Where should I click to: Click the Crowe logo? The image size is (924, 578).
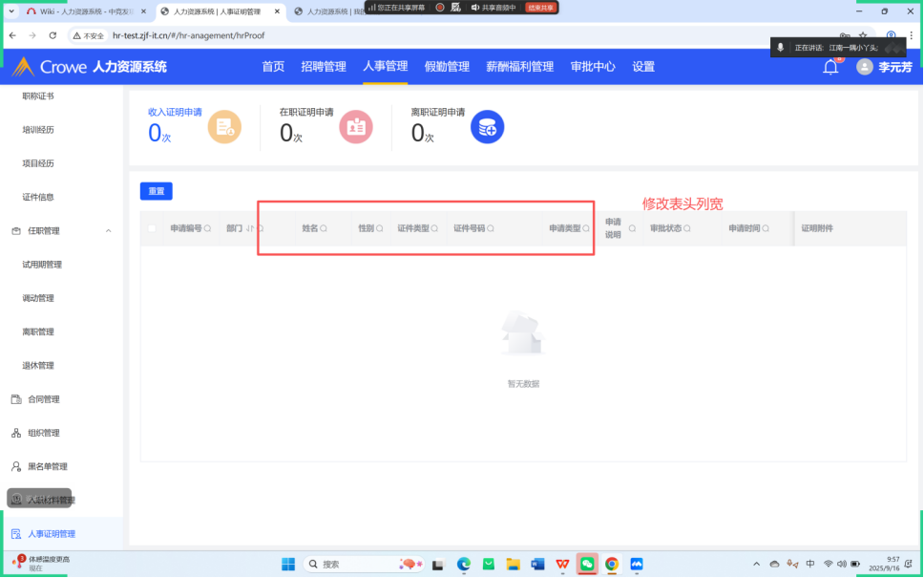point(50,67)
